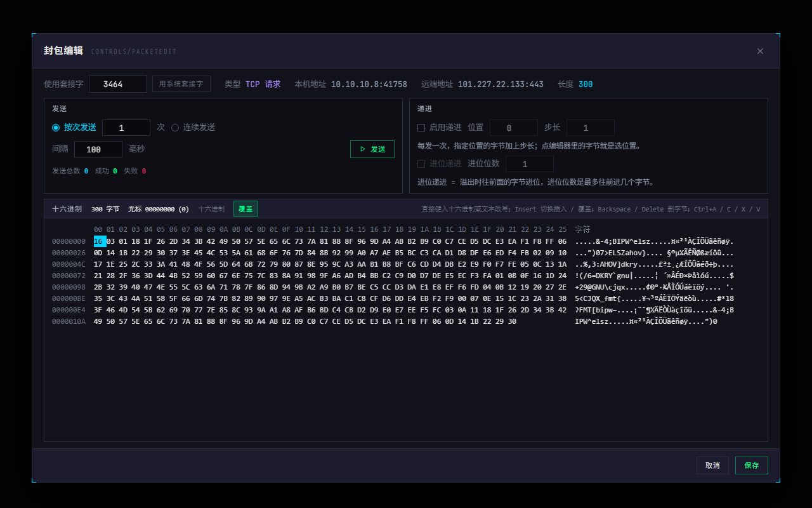Click the 300 字节 size label
Viewport: 812px width, 508px height.
click(105, 209)
